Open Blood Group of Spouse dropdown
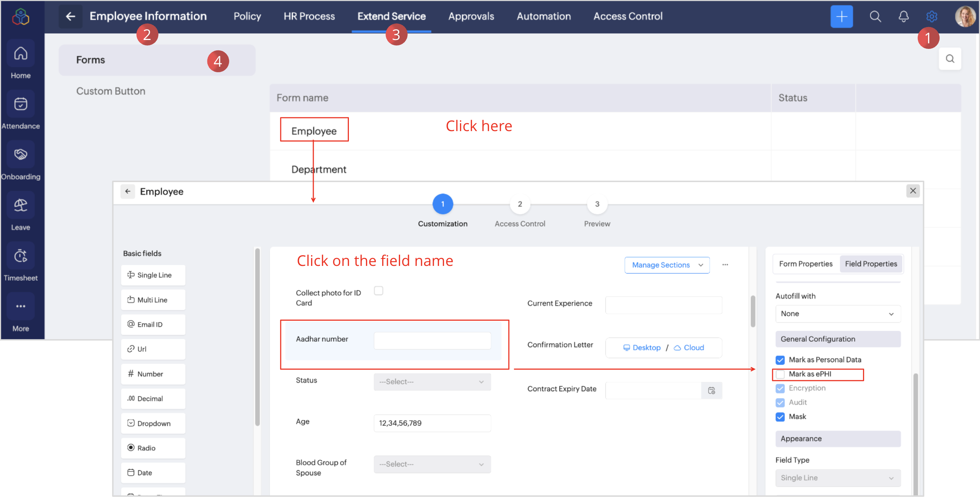The image size is (980, 497). (432, 465)
